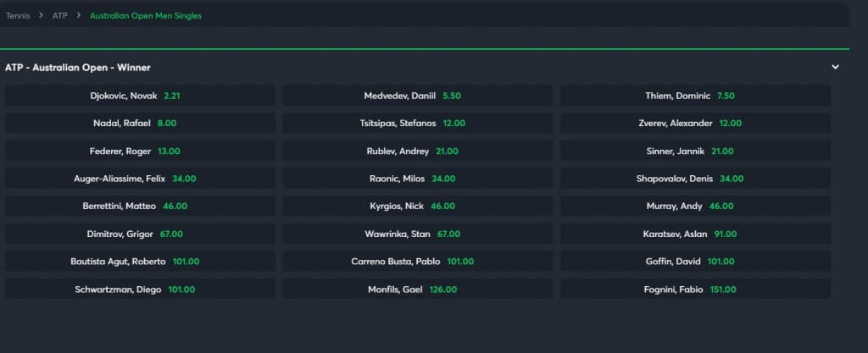The image size is (868, 353).
Task: Choose Sinner, Jannik at 21.00
Action: point(695,151)
